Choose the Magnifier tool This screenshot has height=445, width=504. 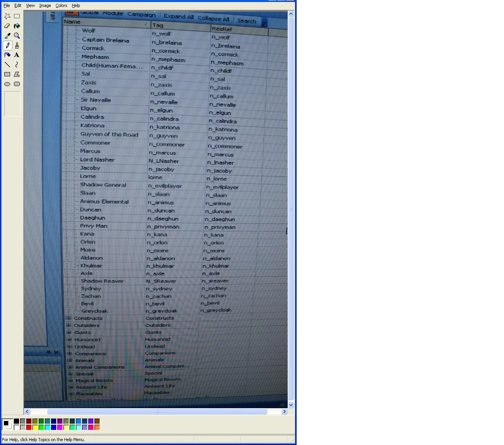[17, 36]
